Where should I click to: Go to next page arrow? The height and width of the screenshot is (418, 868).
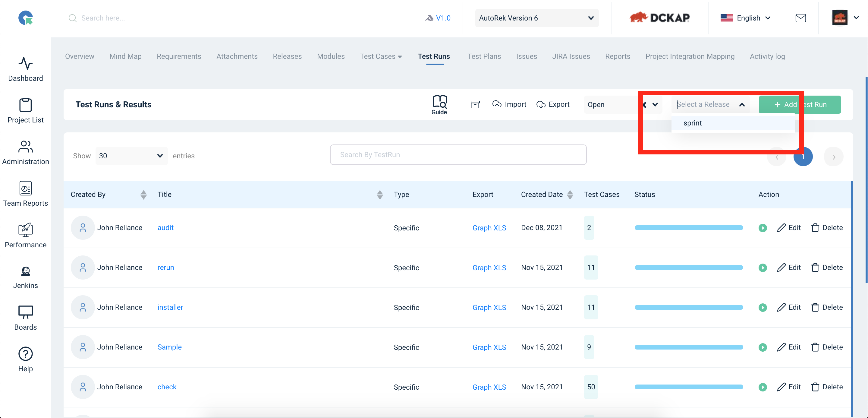834,157
